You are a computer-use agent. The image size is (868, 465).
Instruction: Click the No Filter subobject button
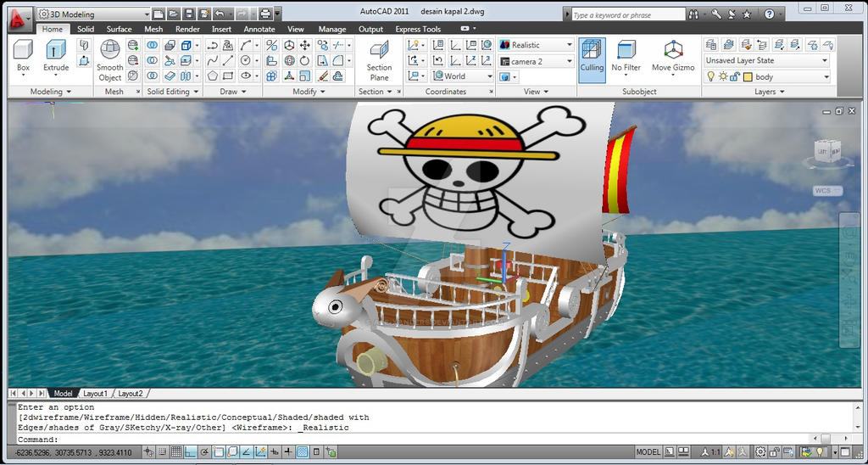(x=626, y=57)
